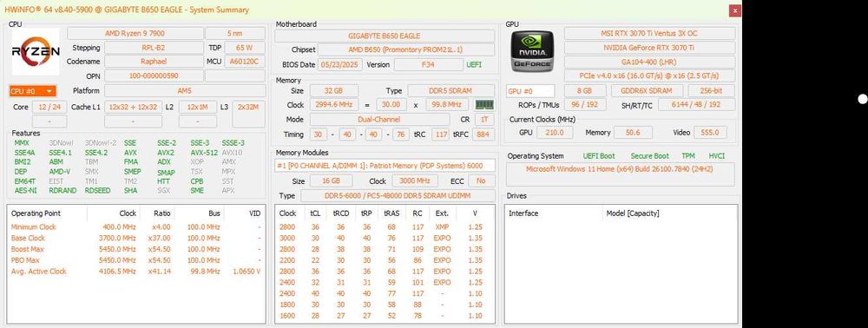Click the tRAS column header
Screen dimensions: 868x328
[x=391, y=213]
